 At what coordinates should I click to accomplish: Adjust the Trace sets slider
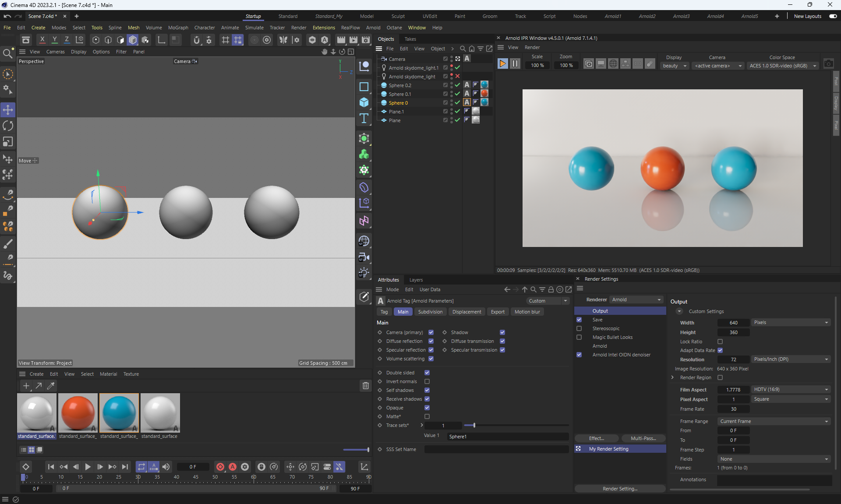(x=474, y=425)
